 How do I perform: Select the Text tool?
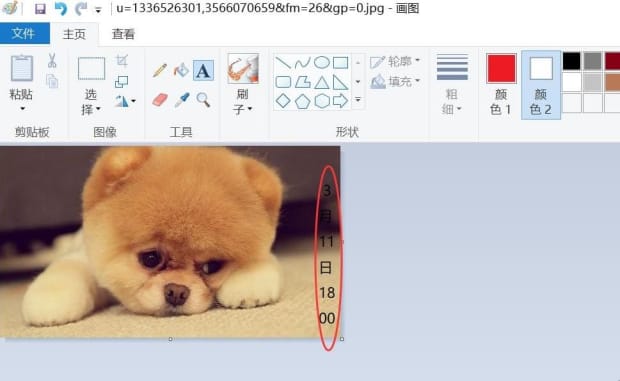pos(203,71)
